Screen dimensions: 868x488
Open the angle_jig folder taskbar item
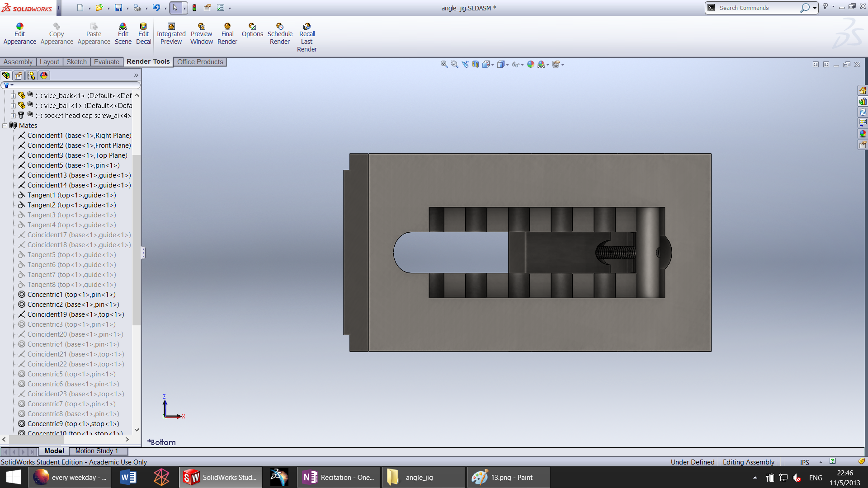point(423,477)
